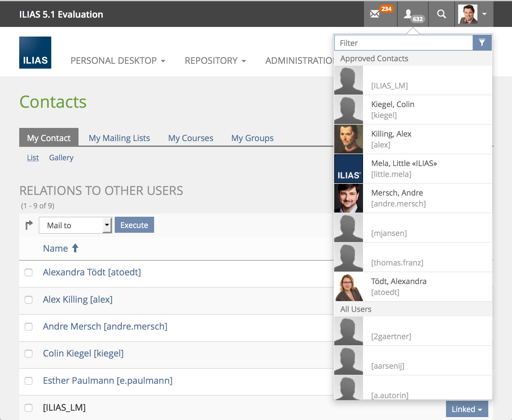Viewport: 512px width, 420px height.
Task: Open search with the magnifier icon
Action: pyautogui.click(x=441, y=14)
